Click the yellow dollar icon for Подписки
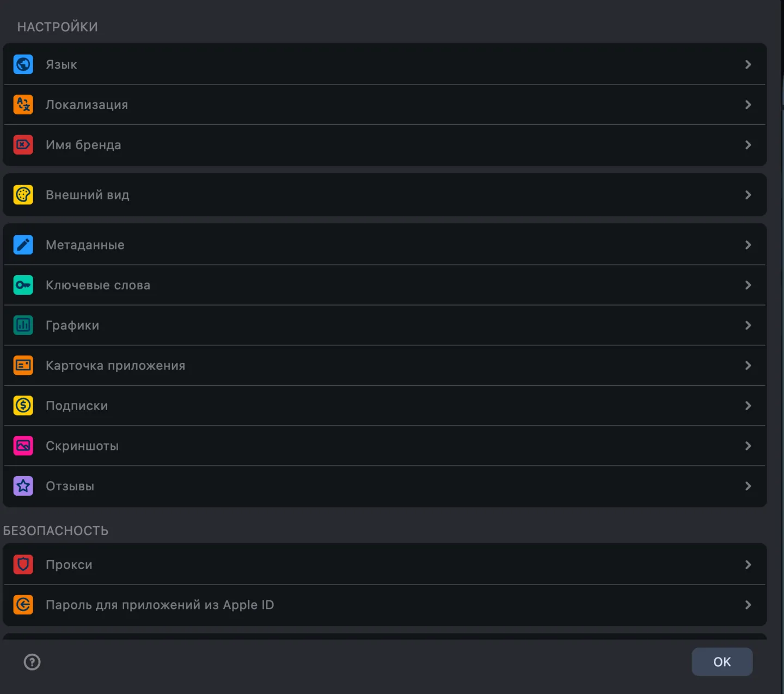Screen dimensions: 784x694 coord(23,406)
